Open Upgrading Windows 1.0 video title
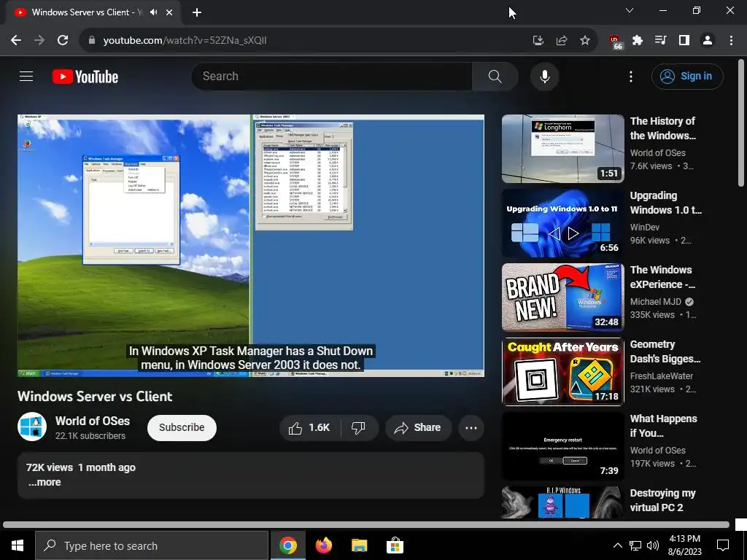The width and height of the screenshot is (747, 560). (665, 203)
